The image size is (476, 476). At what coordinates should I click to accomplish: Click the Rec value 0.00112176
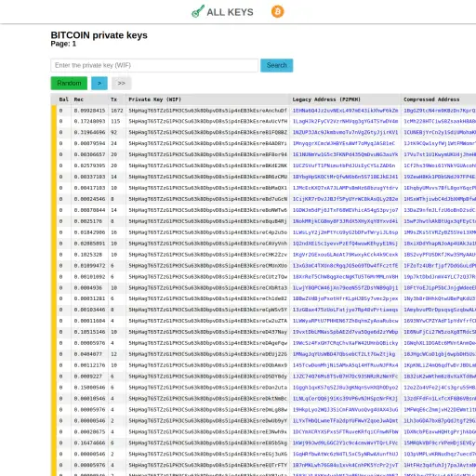[89, 365]
